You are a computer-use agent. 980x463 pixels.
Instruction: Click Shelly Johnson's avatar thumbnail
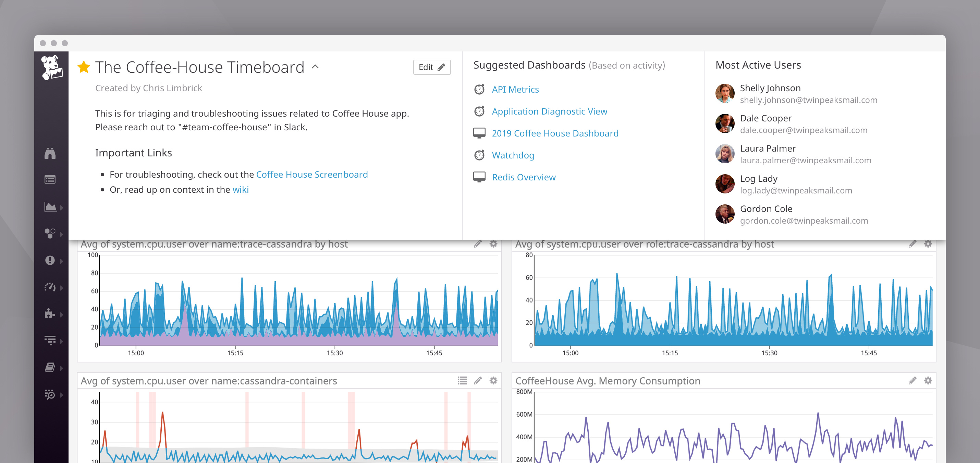point(725,93)
